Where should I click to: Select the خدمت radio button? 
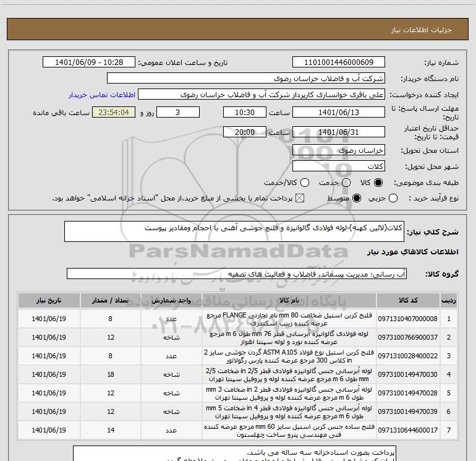pyautogui.click(x=346, y=183)
